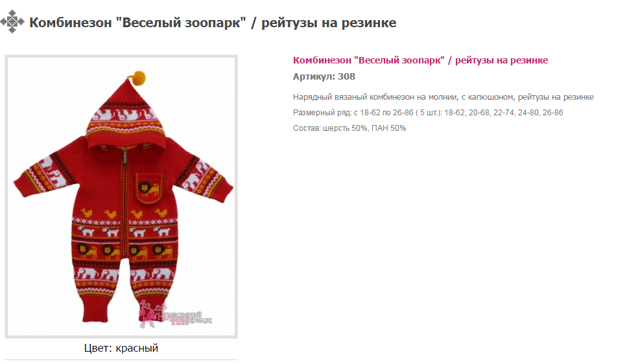Click the Цвет: красный caption under the photo
The height and width of the screenshot is (364, 638).
(x=121, y=348)
